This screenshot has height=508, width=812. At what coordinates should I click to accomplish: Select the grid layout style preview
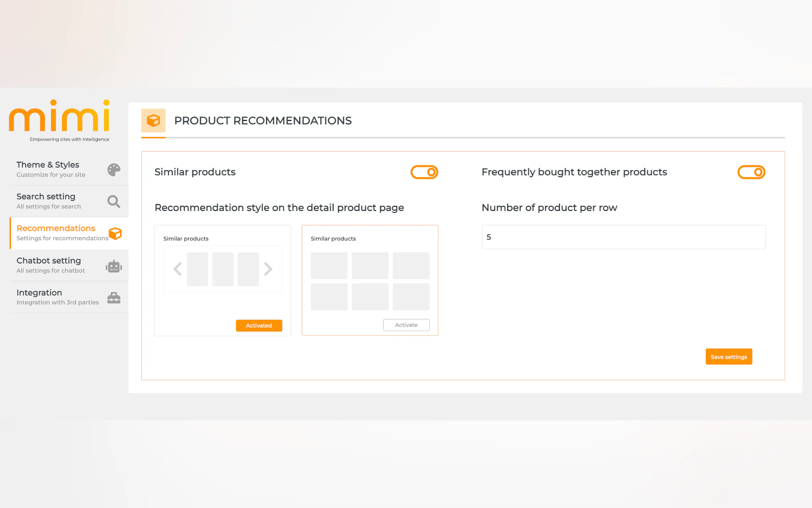click(x=370, y=281)
